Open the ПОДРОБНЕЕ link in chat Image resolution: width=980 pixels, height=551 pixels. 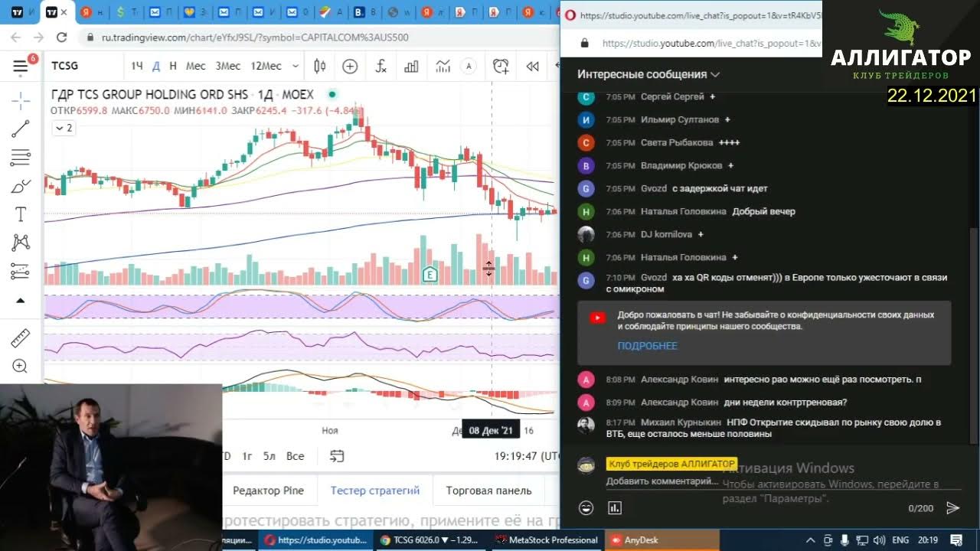[648, 346]
